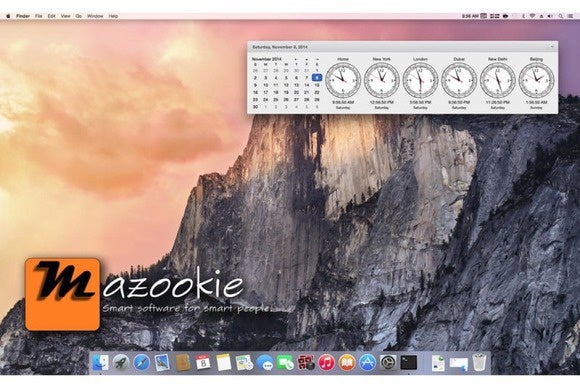
Task: Open the Window menu
Action: click(x=95, y=16)
